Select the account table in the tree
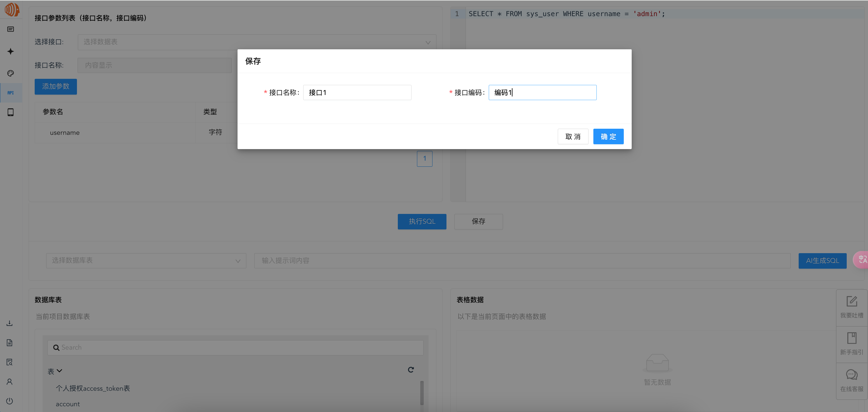868x412 pixels. pyautogui.click(x=68, y=403)
